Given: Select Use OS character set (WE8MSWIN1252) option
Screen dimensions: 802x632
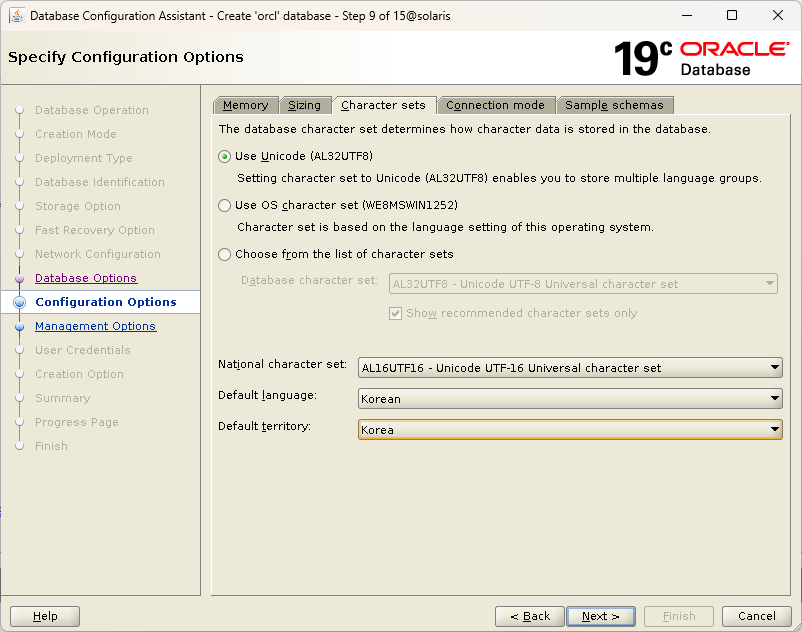Looking at the screenshot, I should pos(225,206).
